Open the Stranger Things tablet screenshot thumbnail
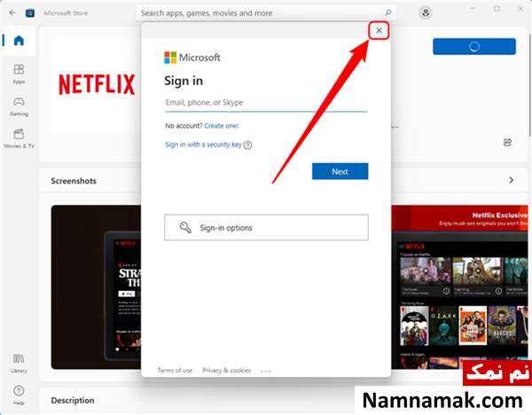The image size is (532, 415). point(96,287)
